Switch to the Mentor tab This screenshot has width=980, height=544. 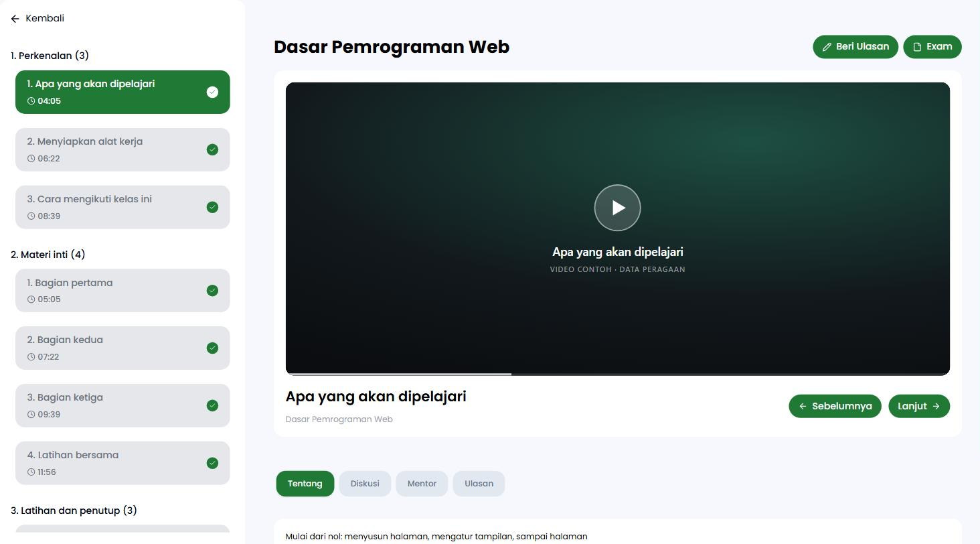coord(422,484)
